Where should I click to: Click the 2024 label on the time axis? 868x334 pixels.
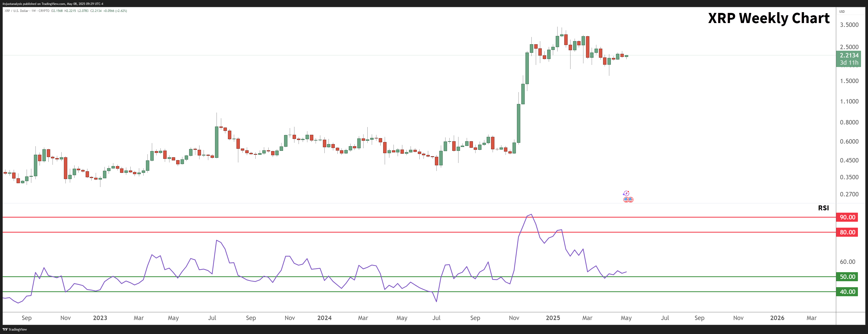pyautogui.click(x=324, y=318)
